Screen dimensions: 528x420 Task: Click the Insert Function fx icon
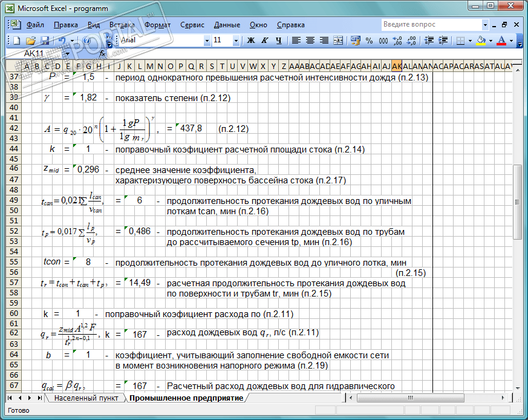tap(102, 53)
